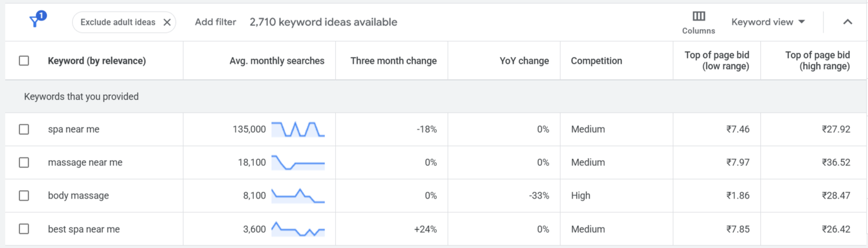Sort by Three month change header

pyautogui.click(x=393, y=61)
